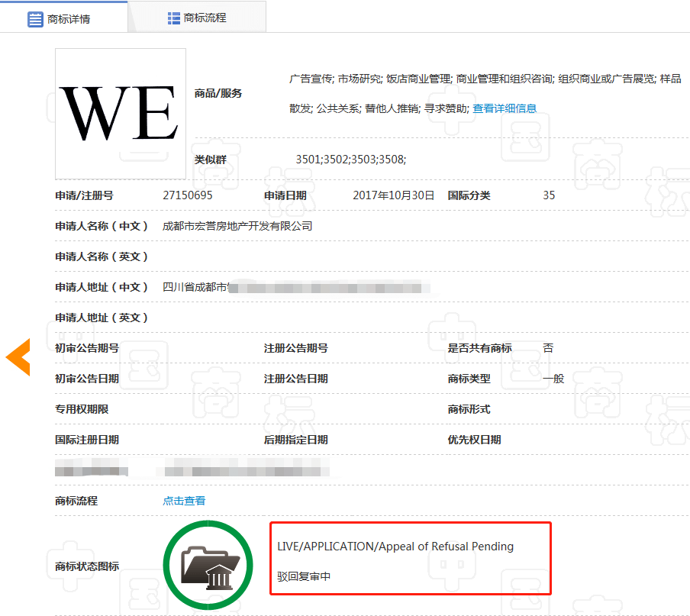The image size is (690, 616).
Task: Click the 商标流程 row label above the status icon
Action: 76,501
